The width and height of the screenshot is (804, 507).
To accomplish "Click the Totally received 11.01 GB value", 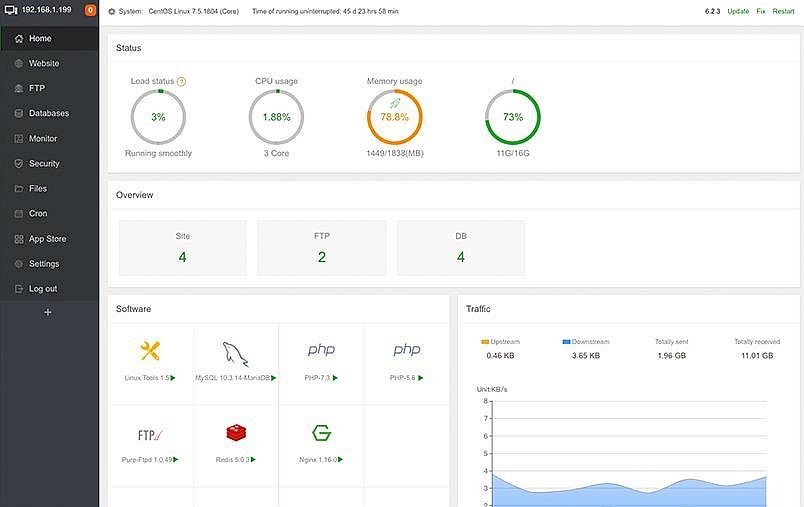I will 757,355.
